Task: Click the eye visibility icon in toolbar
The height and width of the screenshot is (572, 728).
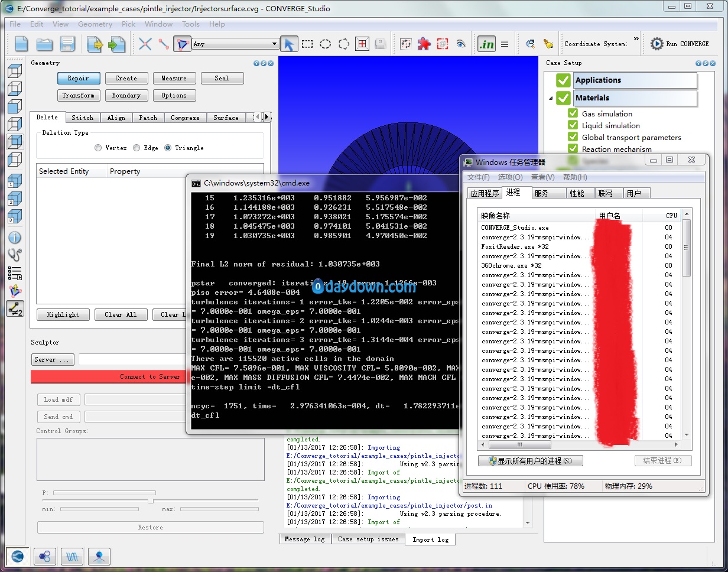Action: [x=461, y=44]
